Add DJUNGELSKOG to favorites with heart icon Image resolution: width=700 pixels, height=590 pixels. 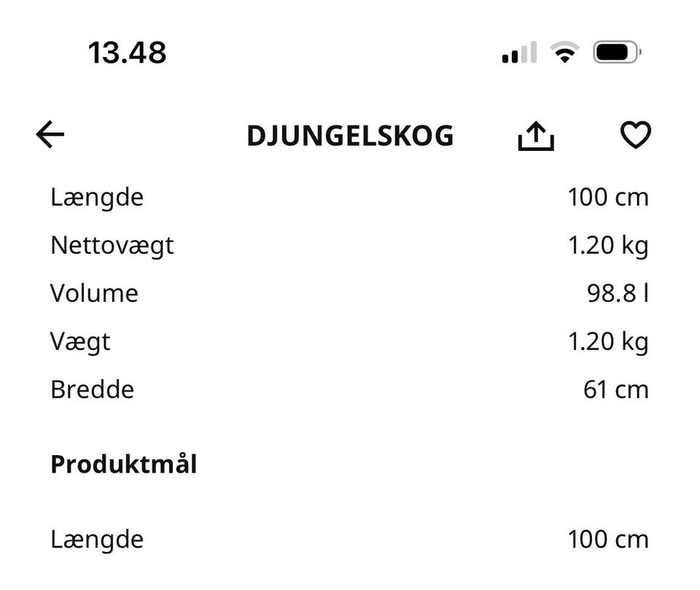click(635, 135)
